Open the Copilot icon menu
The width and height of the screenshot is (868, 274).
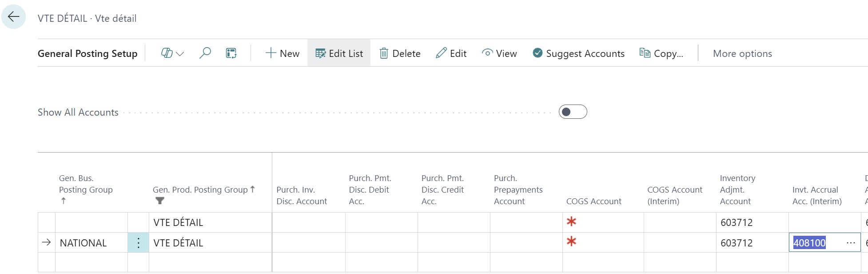point(167,53)
